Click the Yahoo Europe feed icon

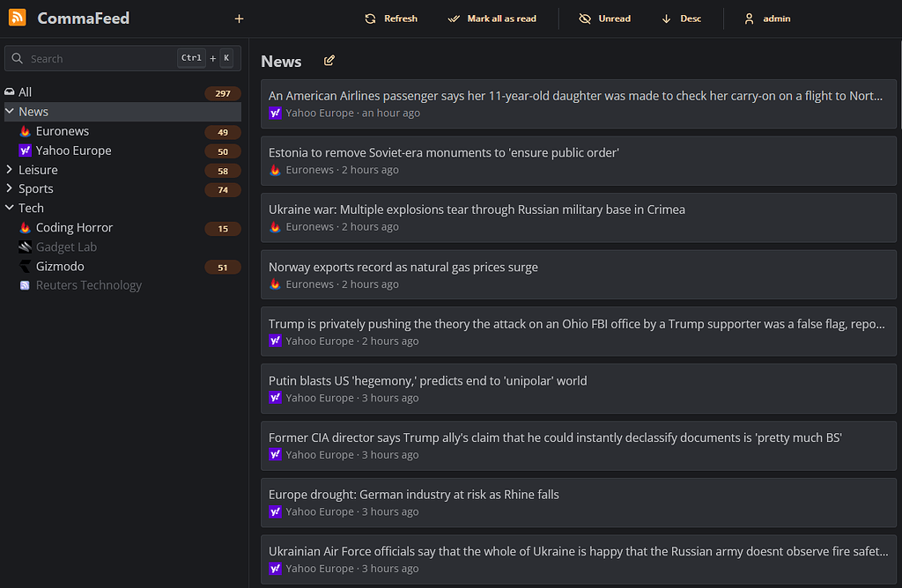click(x=26, y=151)
